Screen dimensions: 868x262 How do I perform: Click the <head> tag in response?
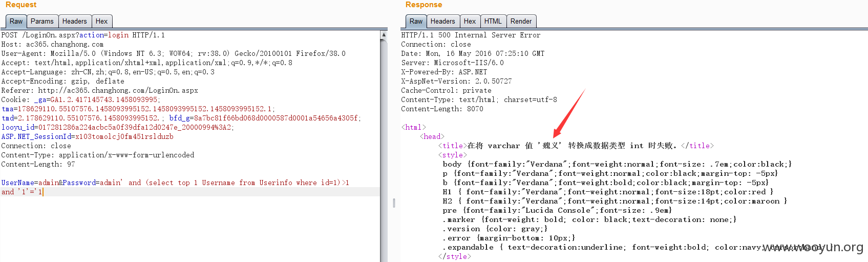[x=432, y=136]
